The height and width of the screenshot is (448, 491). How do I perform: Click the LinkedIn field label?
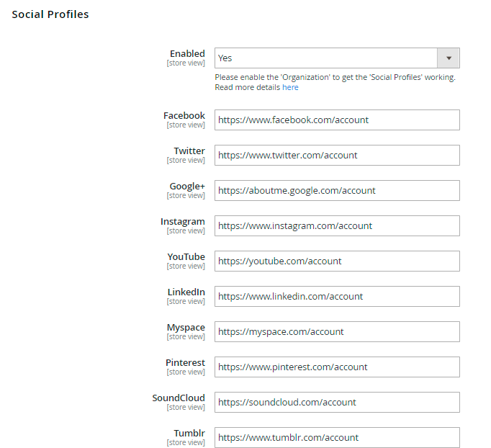click(186, 292)
